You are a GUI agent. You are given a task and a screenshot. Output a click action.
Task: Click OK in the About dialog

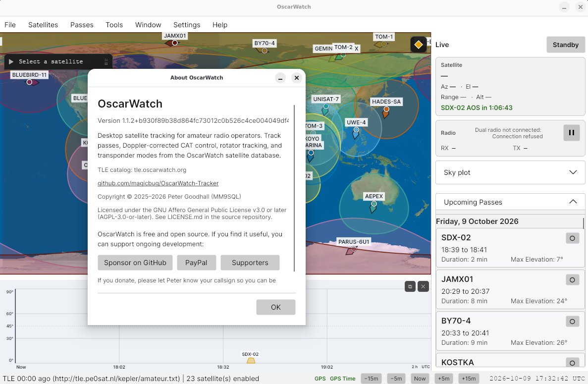(x=275, y=307)
